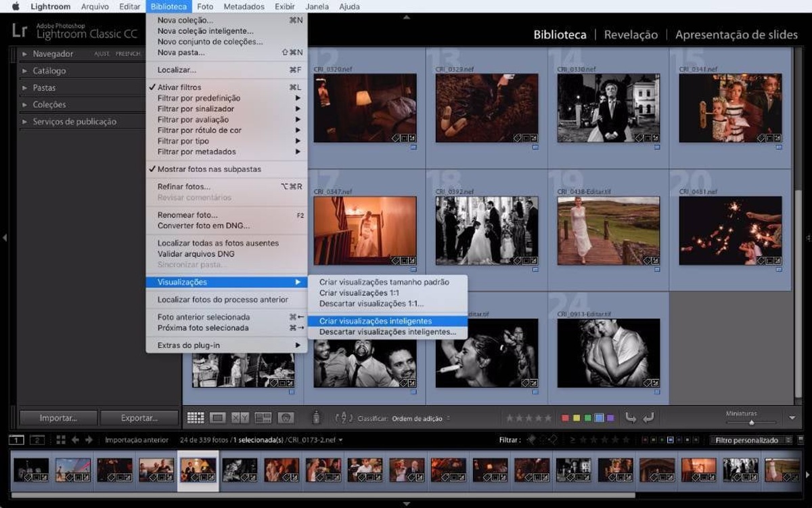Image resolution: width=812 pixels, height=508 pixels.
Task: Toggle selected blue color label filter
Action: [670, 440]
